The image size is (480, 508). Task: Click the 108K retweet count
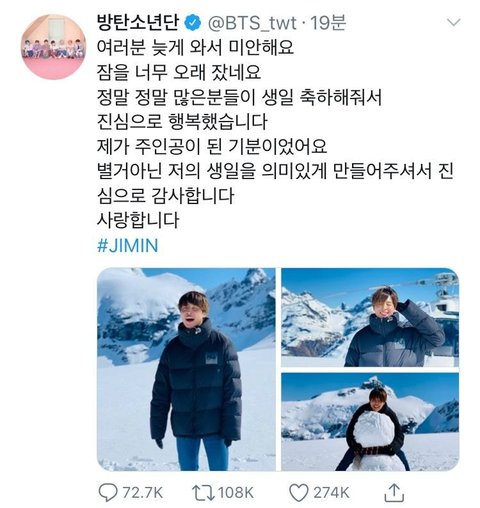pyautogui.click(x=236, y=493)
